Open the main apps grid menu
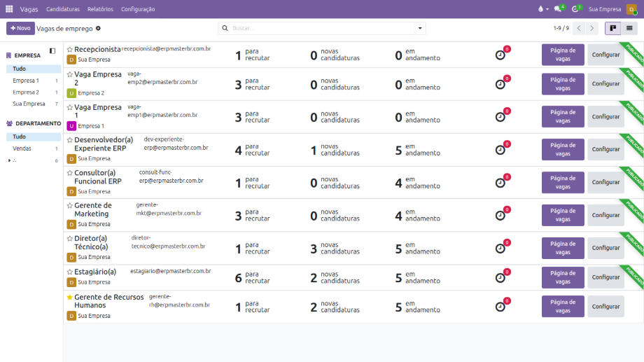Viewport: 644px width, 362px height. click(9, 9)
